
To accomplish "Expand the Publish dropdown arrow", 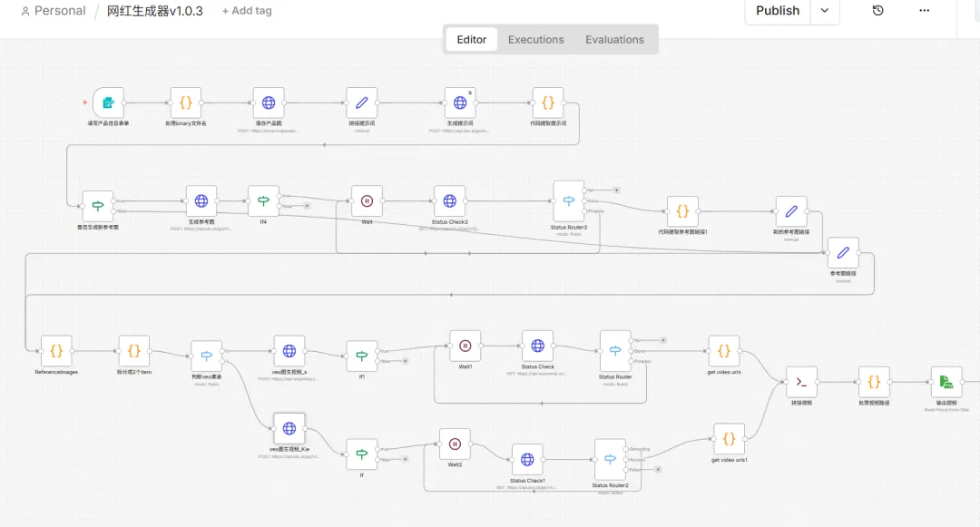I will click(824, 11).
